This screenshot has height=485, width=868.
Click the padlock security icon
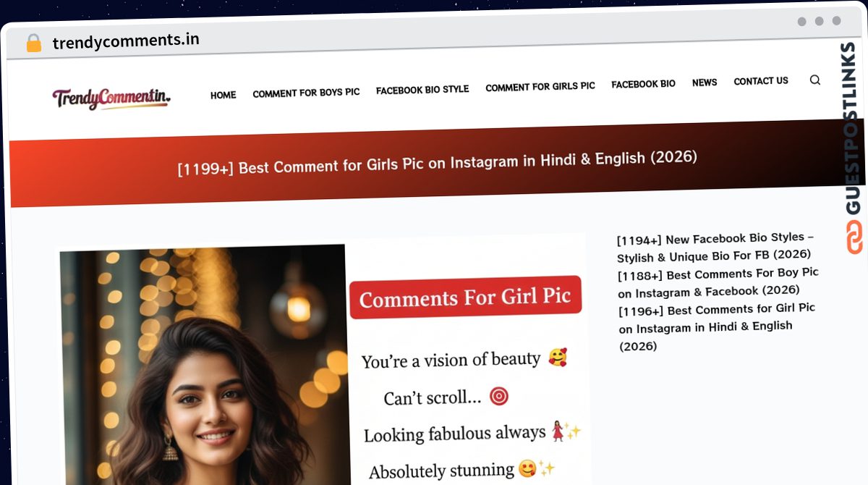pyautogui.click(x=33, y=43)
